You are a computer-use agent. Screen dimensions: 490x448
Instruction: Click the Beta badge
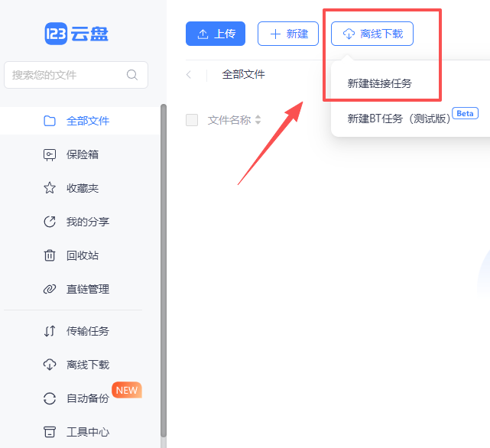coord(465,113)
